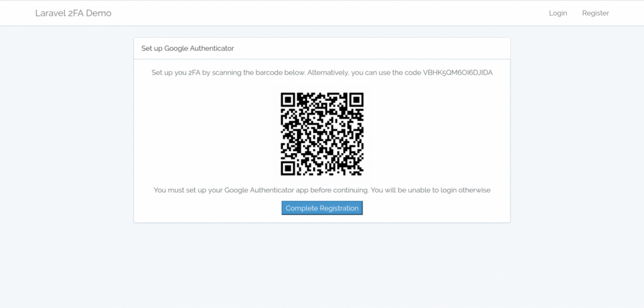This screenshot has height=308, width=644.
Task: Open the Login page from navbar
Action: coord(558,13)
